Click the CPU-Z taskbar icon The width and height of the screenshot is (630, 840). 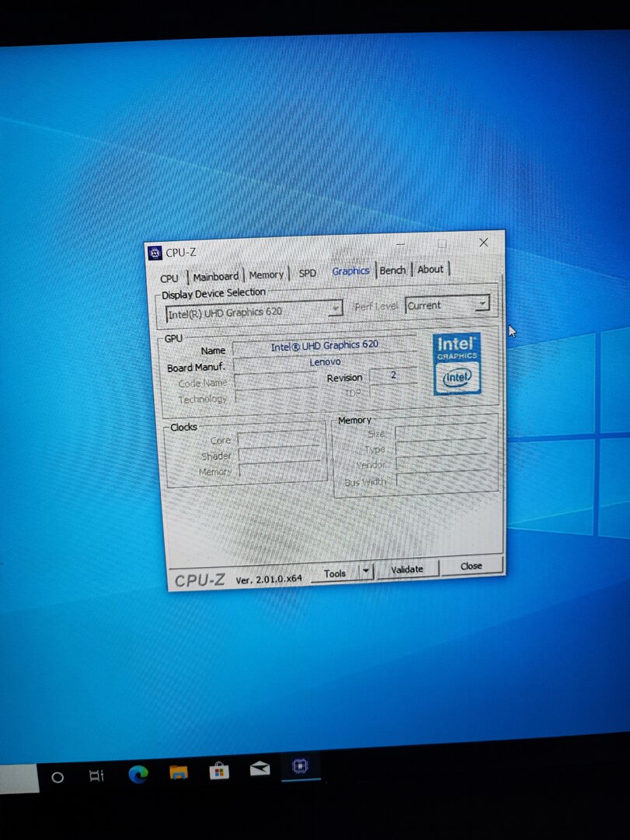[300, 766]
